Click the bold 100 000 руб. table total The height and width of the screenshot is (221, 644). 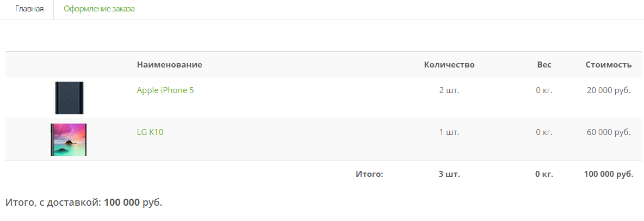(609, 174)
